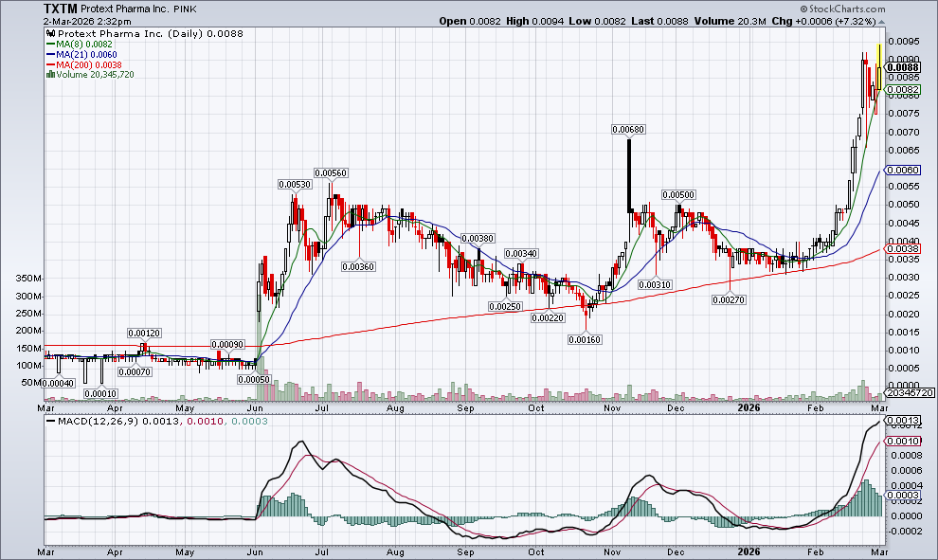The image size is (938, 560).
Task: Click the volume bars icon in legend
Action: tap(51, 75)
